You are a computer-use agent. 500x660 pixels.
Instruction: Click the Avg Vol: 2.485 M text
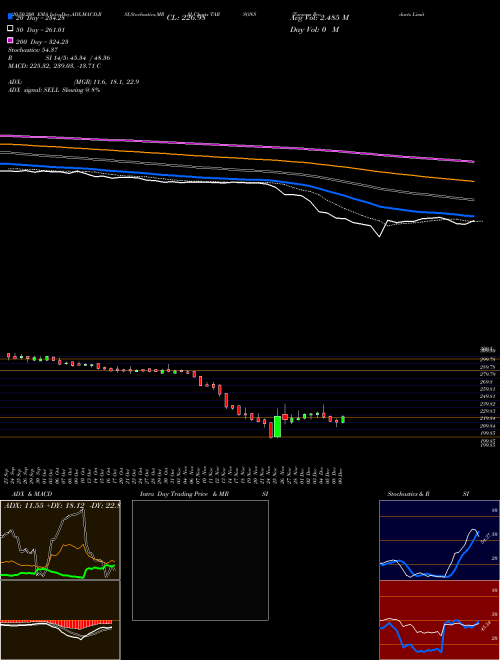click(x=319, y=18)
